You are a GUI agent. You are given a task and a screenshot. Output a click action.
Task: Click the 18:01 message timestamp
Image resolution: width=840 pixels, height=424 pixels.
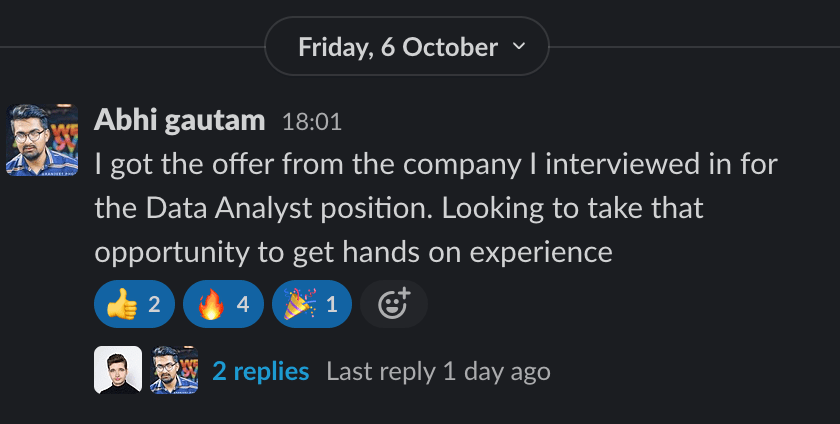tap(312, 122)
